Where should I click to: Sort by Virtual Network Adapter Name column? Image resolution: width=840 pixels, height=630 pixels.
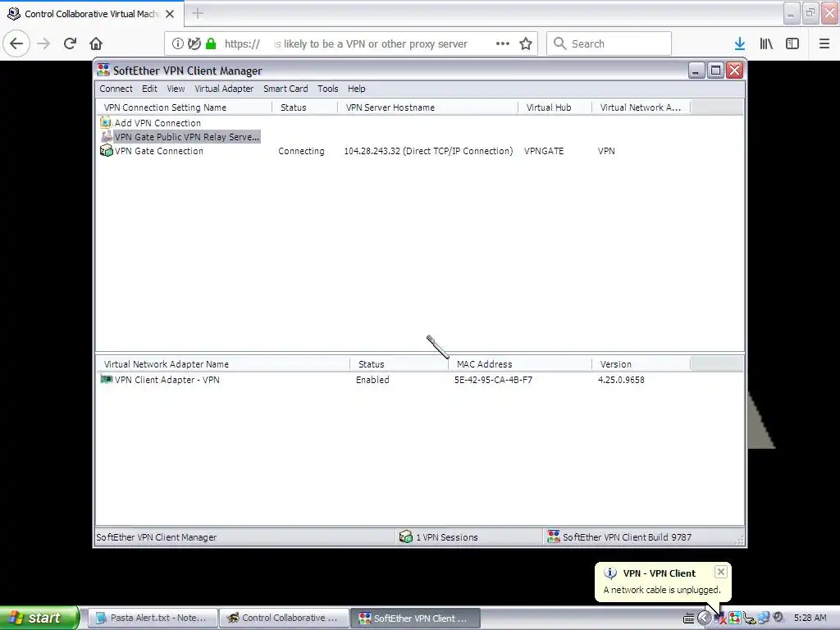pos(223,363)
